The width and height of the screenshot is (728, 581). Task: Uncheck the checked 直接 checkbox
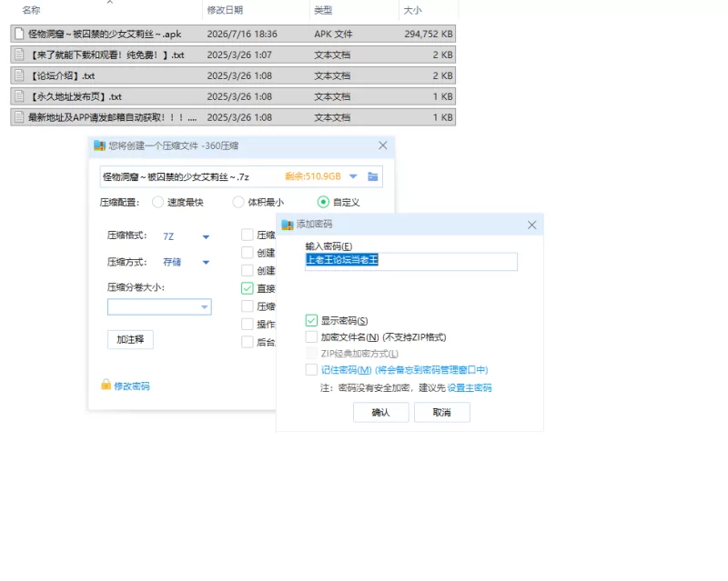[x=247, y=288]
